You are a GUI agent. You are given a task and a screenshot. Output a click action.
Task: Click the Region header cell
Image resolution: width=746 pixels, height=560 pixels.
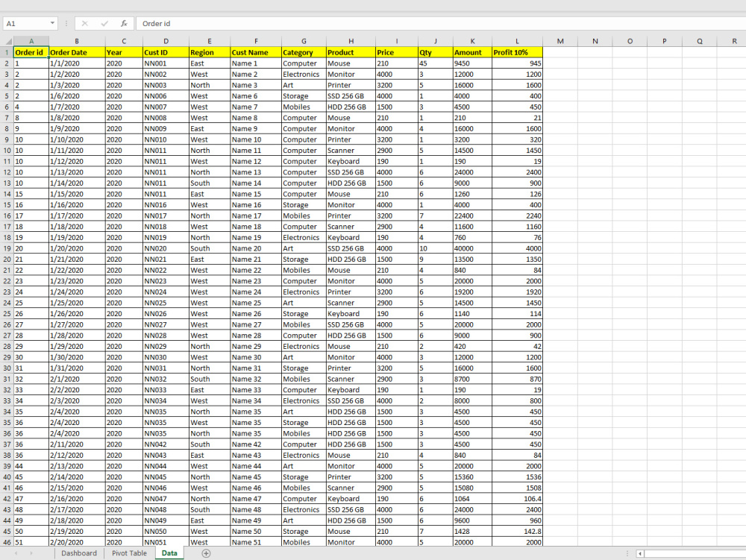click(x=210, y=52)
